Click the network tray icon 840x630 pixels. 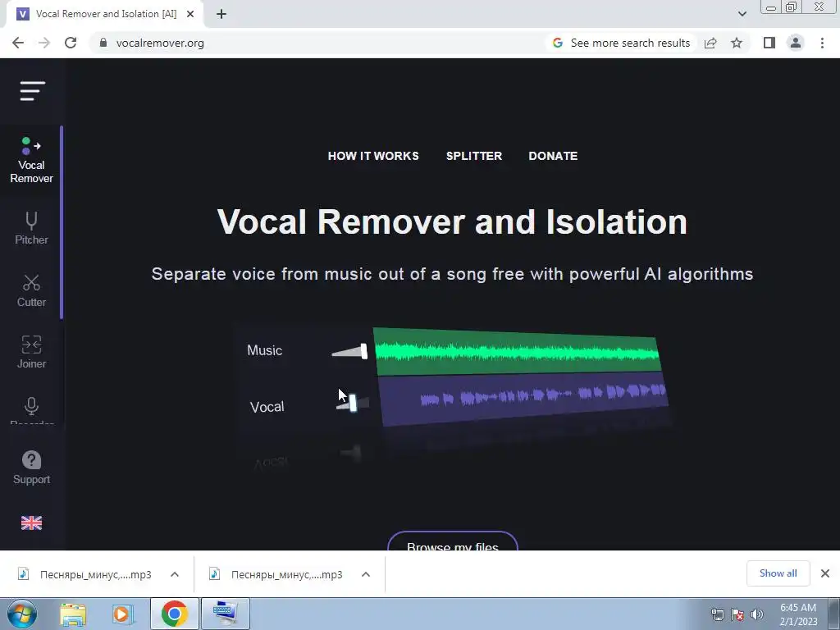[x=717, y=614]
